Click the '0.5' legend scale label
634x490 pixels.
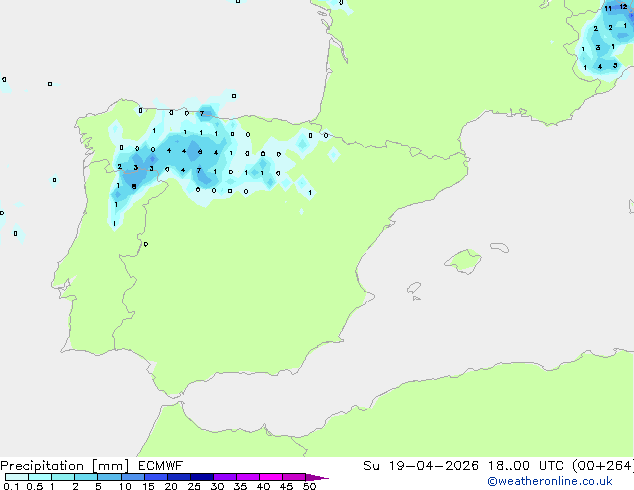pos(35,486)
